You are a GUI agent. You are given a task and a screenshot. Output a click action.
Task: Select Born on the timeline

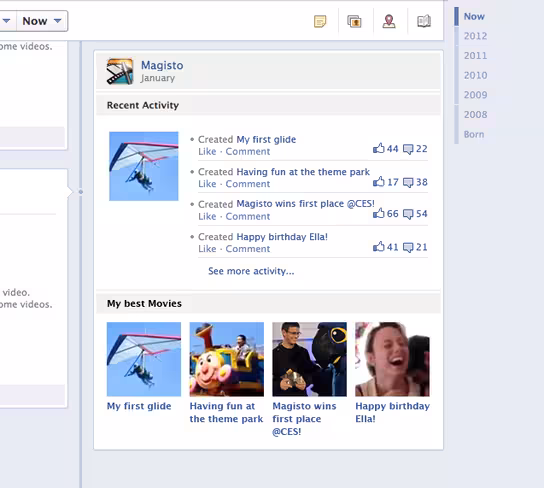[474, 135]
